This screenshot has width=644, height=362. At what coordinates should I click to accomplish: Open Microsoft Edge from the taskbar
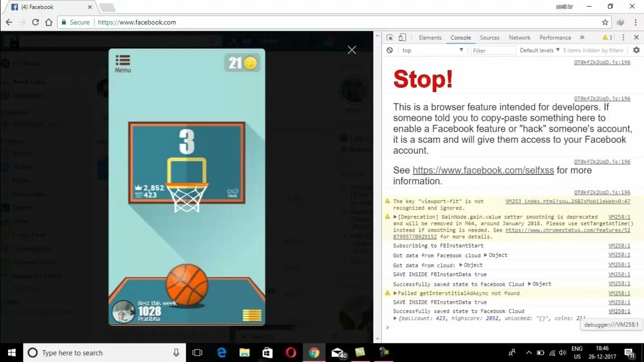pos(221,352)
